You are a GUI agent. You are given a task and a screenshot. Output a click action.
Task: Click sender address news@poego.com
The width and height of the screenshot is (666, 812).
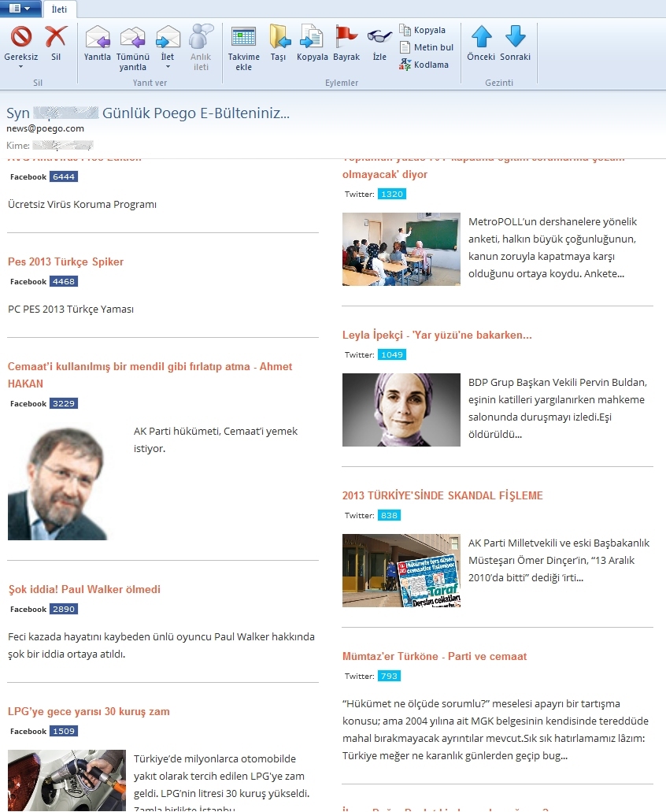pyautogui.click(x=45, y=128)
